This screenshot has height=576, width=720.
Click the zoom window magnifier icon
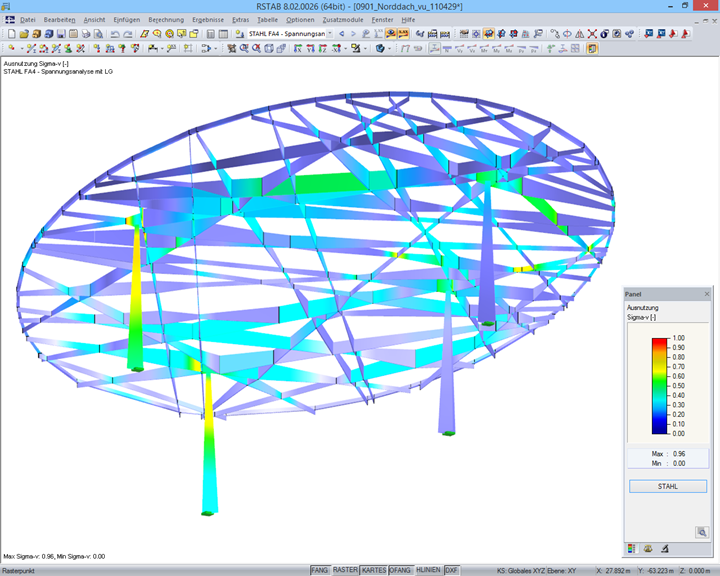244,48
